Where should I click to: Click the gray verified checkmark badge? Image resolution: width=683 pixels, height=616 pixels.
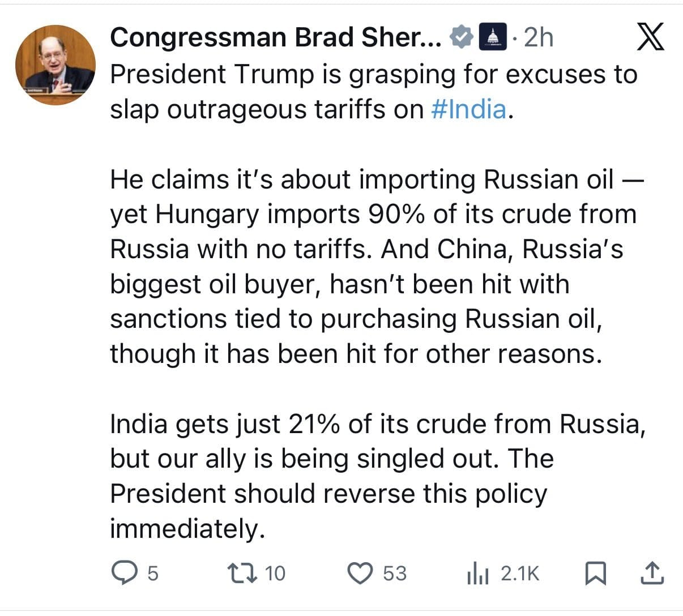461,38
